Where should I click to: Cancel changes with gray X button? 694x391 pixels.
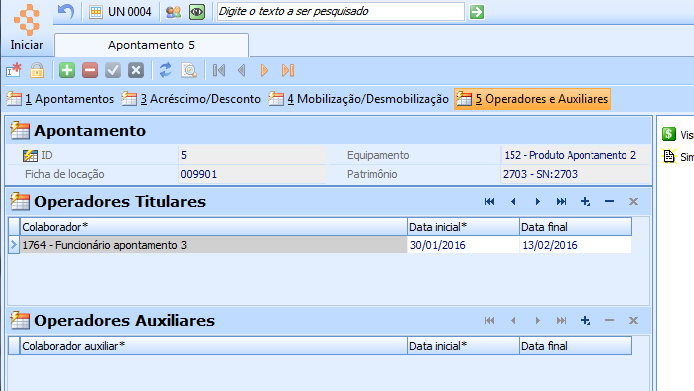(136, 70)
